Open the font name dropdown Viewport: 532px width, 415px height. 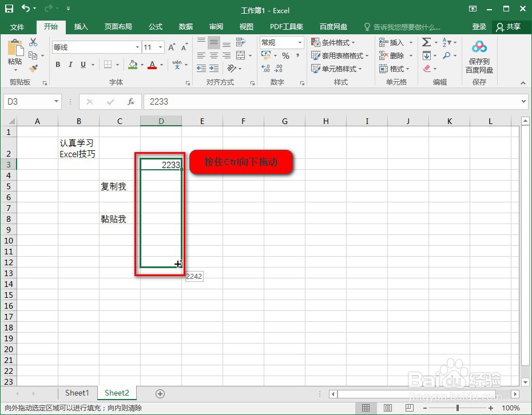click(137, 47)
